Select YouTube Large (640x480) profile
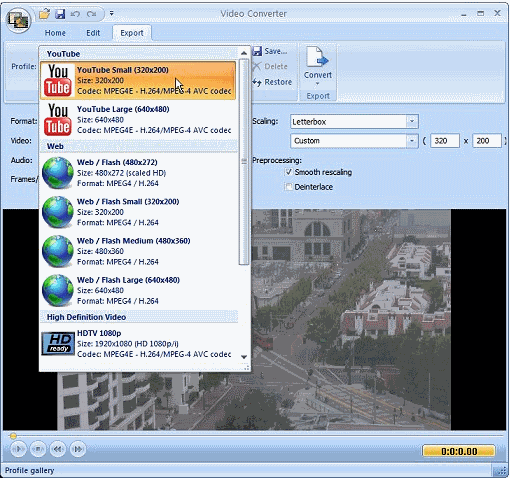 (138, 120)
